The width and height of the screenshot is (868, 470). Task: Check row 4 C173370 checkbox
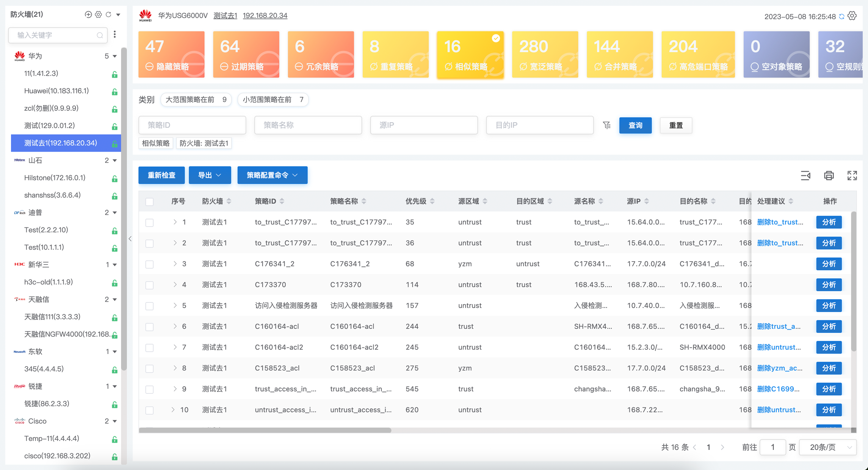point(150,285)
